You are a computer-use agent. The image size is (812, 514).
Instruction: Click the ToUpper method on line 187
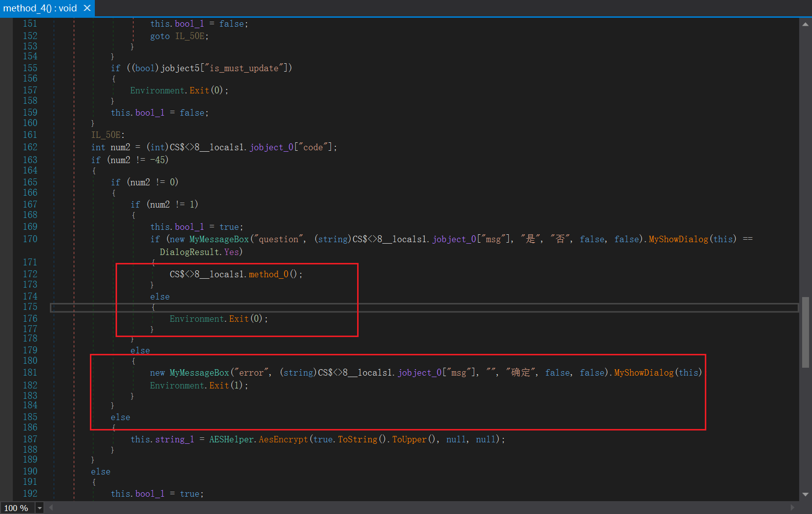pyautogui.click(x=409, y=439)
